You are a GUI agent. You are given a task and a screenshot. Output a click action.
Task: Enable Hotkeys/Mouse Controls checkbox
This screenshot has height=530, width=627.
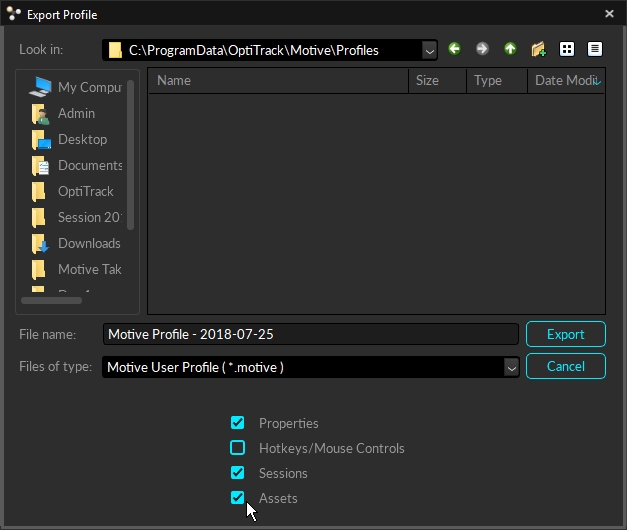[x=238, y=448]
